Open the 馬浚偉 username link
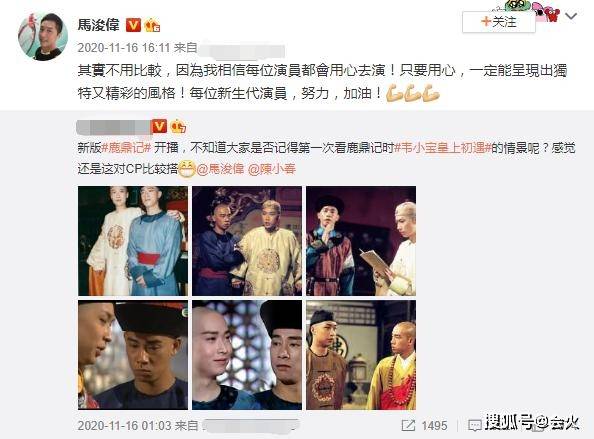This screenshot has height=439, width=594. coord(98,25)
